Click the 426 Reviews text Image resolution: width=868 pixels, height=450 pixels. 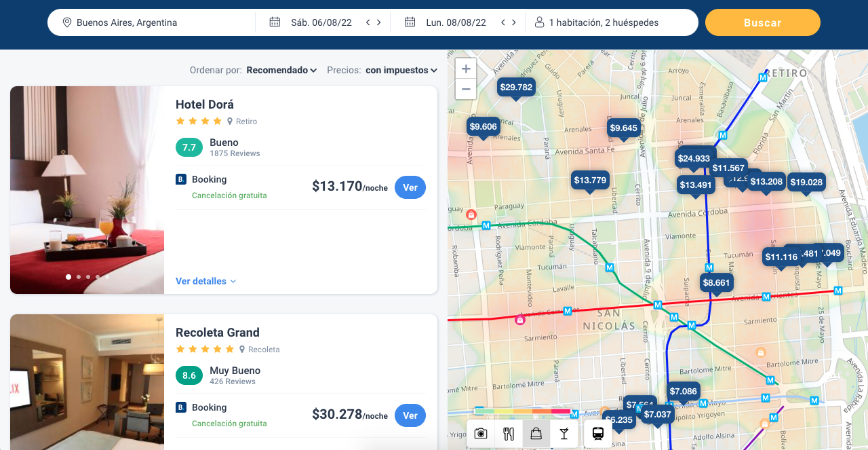point(233,381)
